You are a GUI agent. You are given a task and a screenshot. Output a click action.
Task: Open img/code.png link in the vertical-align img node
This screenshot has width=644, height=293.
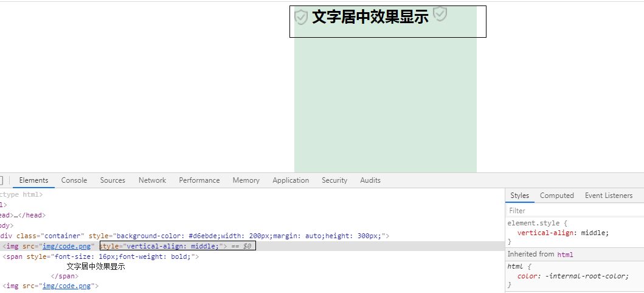(x=66, y=246)
